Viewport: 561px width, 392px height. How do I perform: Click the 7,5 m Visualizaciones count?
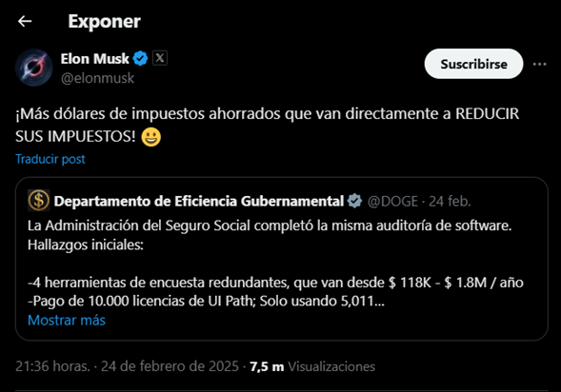point(312,366)
